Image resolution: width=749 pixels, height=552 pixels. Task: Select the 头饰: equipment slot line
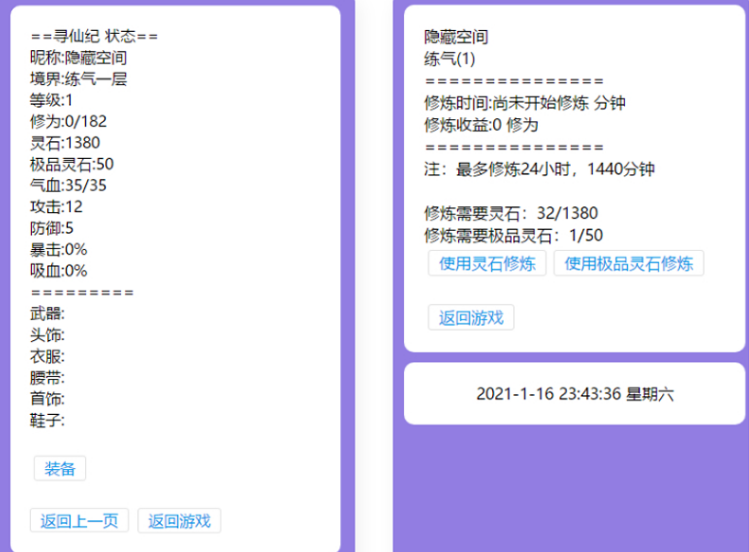click(47, 335)
